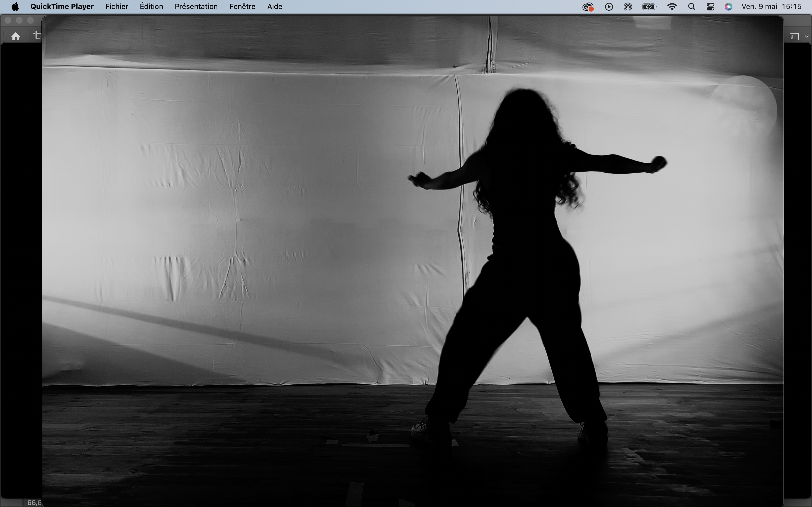Click the Now Playing menu bar icon
The image size is (812, 507).
(609, 7)
